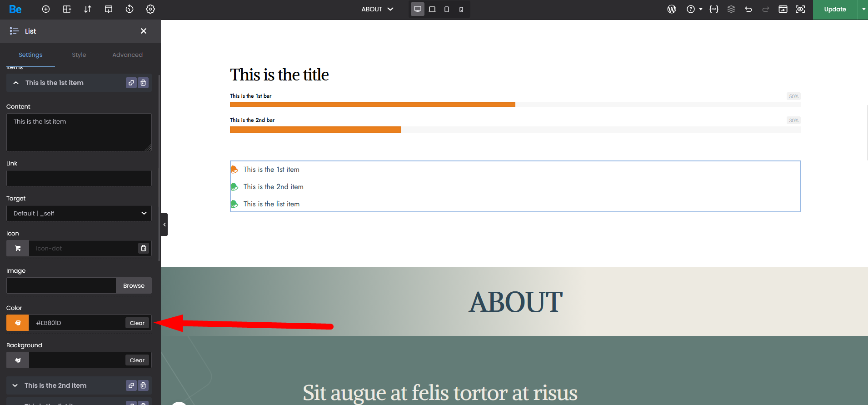This screenshot has height=405, width=868.
Task: Switch to tablet portrait preview
Action: point(446,9)
